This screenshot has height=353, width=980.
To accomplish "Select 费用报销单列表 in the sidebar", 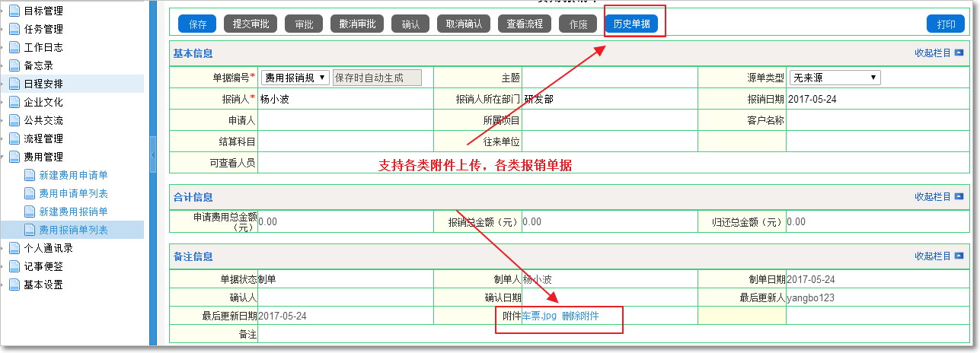I will (73, 230).
